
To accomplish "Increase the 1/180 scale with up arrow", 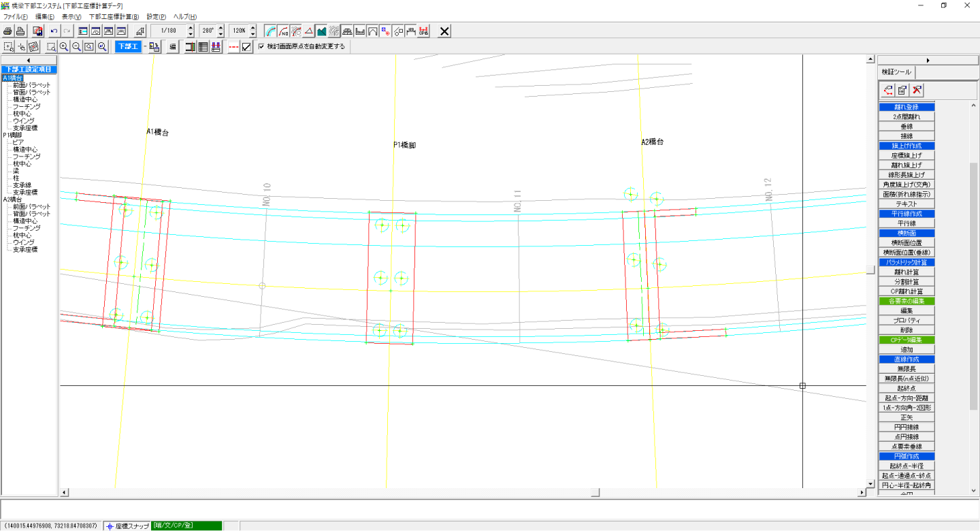I will tap(190, 28).
